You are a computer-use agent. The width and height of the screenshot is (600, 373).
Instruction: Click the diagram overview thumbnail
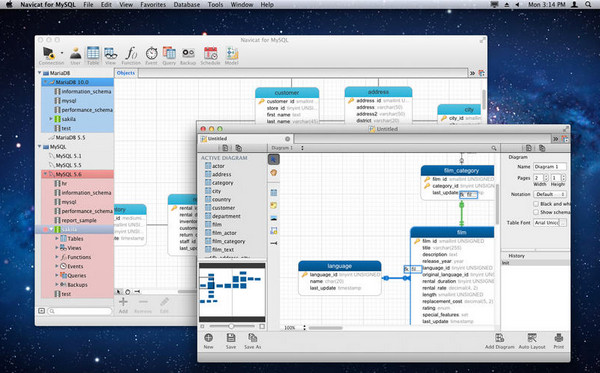coord(232,292)
